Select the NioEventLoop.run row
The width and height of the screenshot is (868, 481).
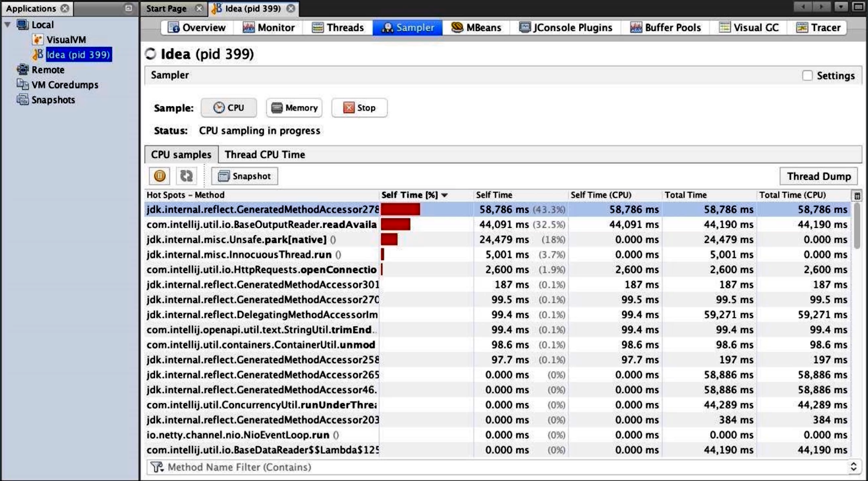498,435
